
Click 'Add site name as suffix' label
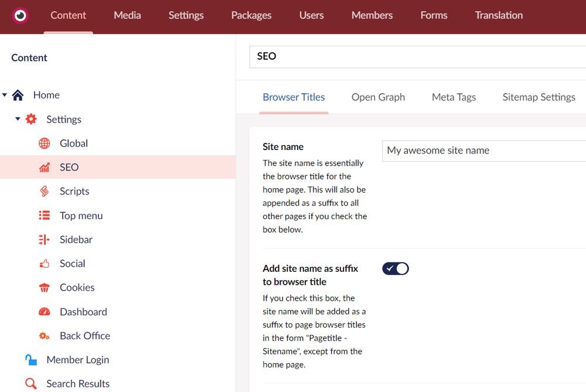310,275
